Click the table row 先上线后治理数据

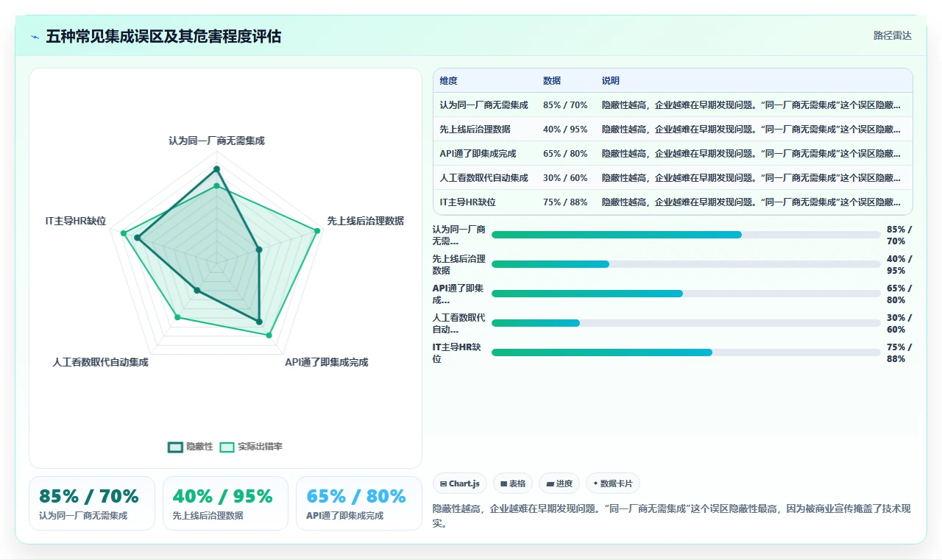(x=673, y=129)
